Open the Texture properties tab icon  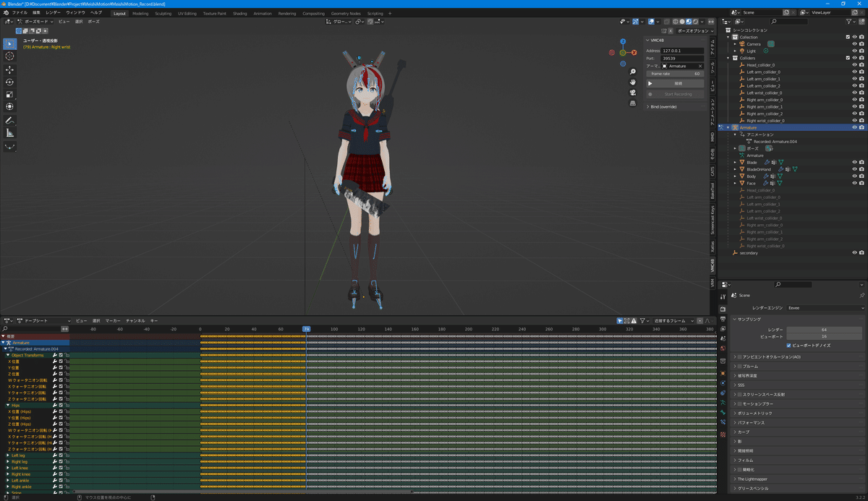[x=723, y=434]
